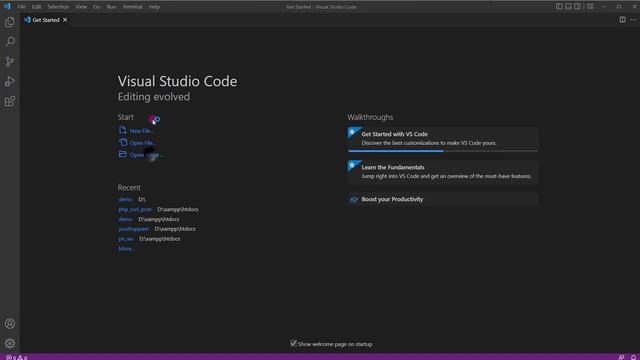This screenshot has width=640, height=360.
Task: Open the Go menu
Action: [97, 7]
